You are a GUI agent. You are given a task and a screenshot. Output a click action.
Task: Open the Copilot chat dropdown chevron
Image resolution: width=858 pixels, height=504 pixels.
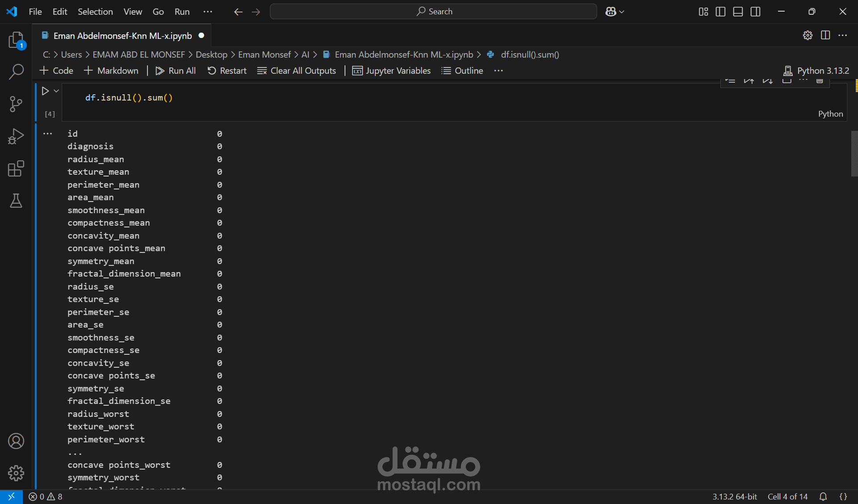622,12
